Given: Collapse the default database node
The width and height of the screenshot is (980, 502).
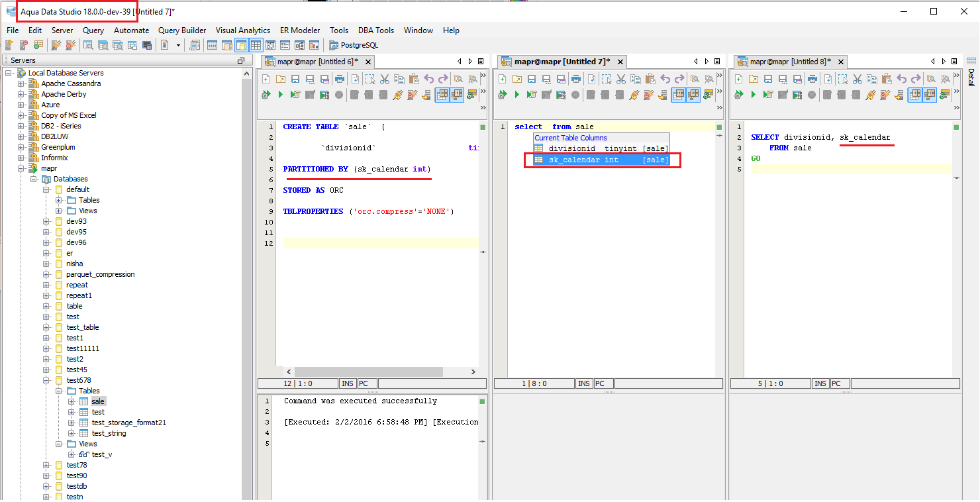Looking at the screenshot, I should click(46, 189).
